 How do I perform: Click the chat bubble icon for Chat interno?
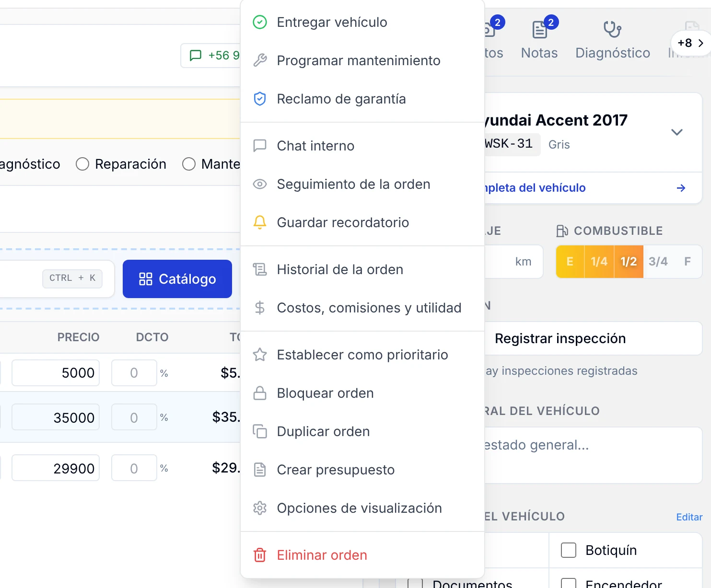(259, 146)
